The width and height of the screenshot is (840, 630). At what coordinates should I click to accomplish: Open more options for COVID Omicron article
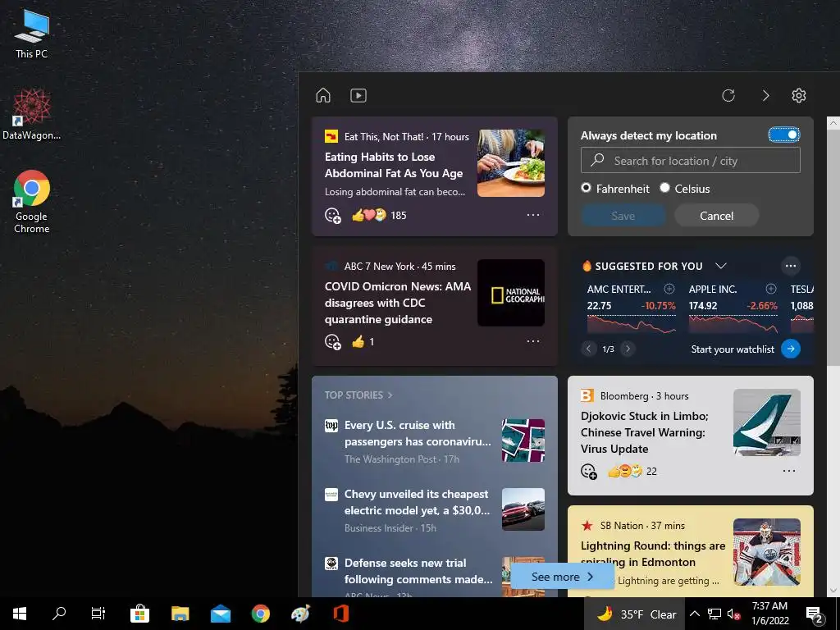[x=533, y=341]
